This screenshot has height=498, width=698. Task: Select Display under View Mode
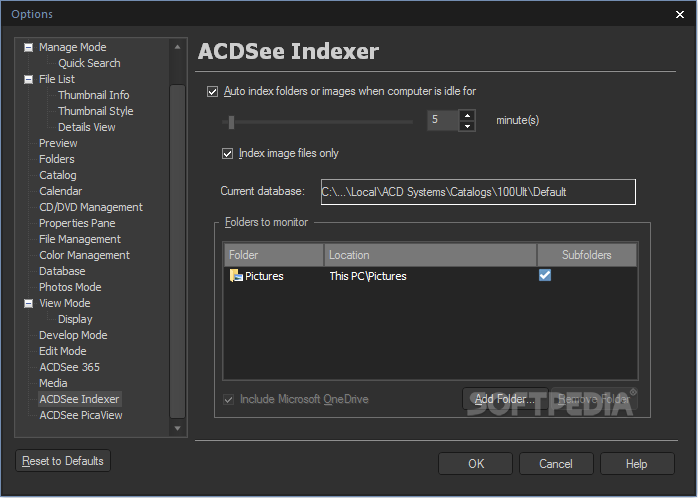click(x=75, y=320)
